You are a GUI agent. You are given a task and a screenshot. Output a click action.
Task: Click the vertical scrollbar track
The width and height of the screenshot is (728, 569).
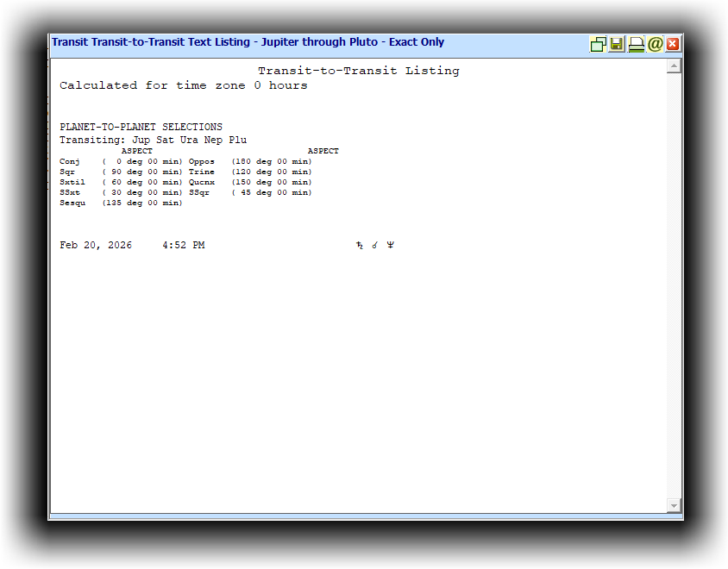pos(674,284)
